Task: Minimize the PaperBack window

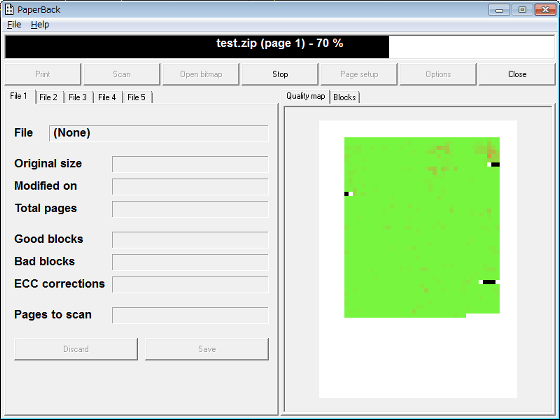Action: pos(499,10)
